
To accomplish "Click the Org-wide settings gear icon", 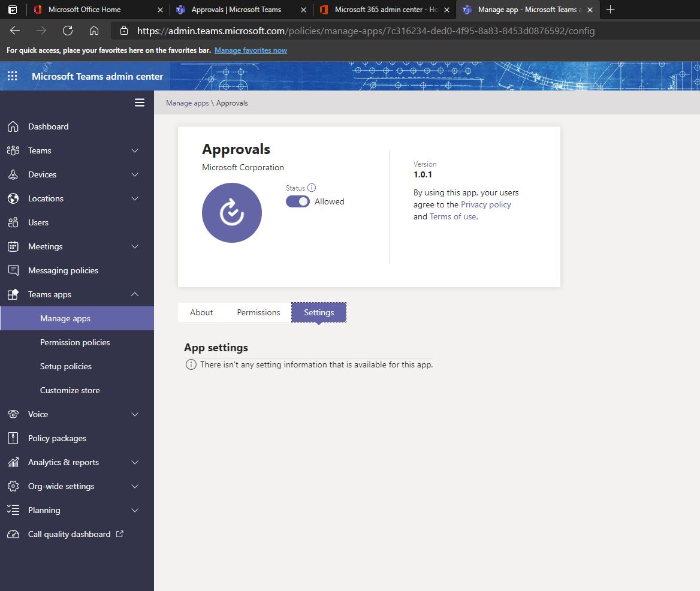I will coord(13,486).
